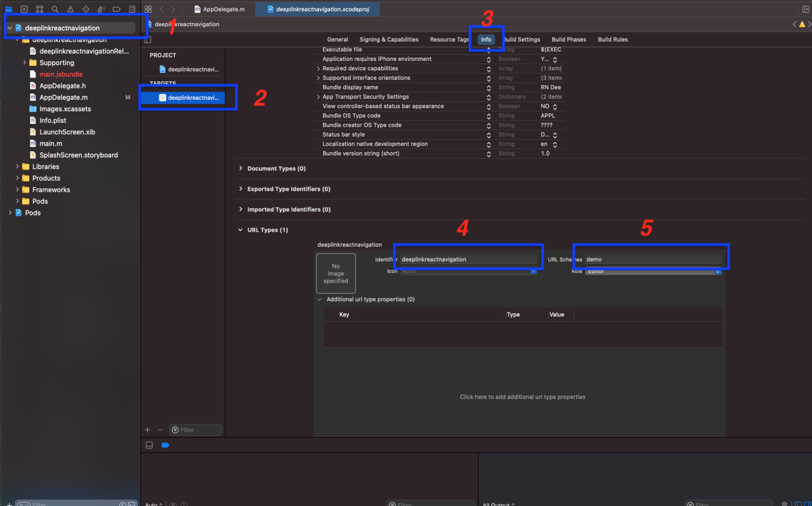Open the Signing & Capabilities tab
Image resolution: width=812 pixels, height=506 pixels.
pos(389,39)
